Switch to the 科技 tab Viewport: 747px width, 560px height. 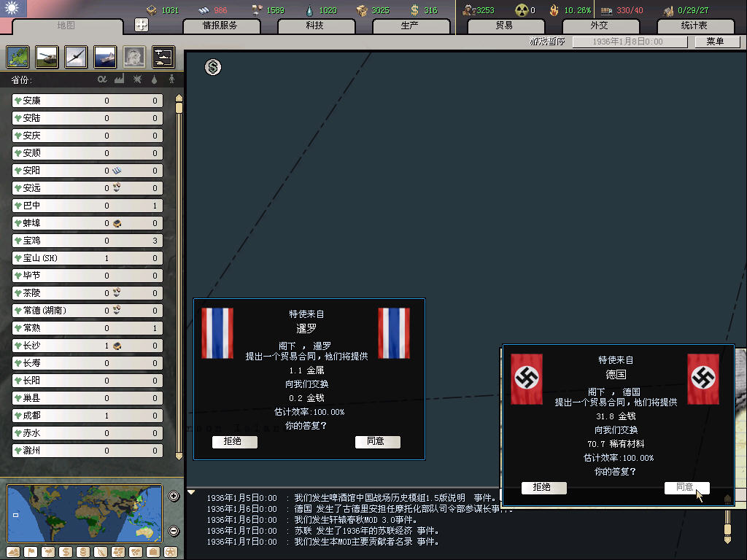pos(315,26)
